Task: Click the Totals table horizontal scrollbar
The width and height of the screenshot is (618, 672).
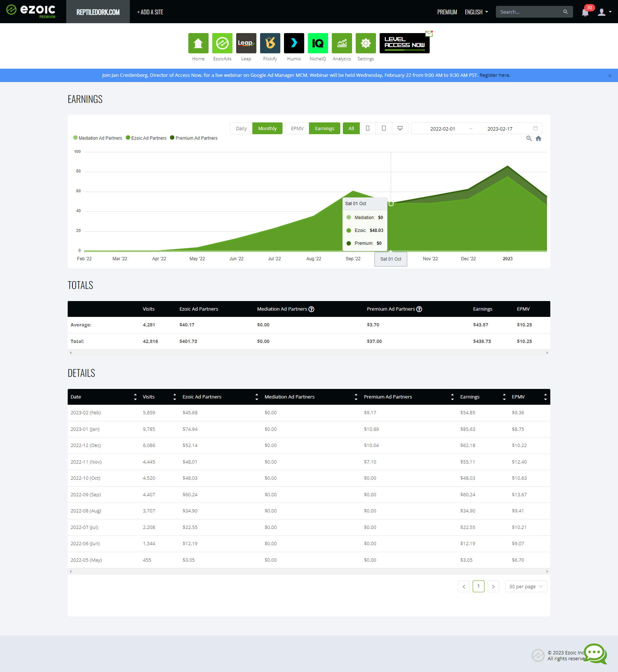Action: 309,353
